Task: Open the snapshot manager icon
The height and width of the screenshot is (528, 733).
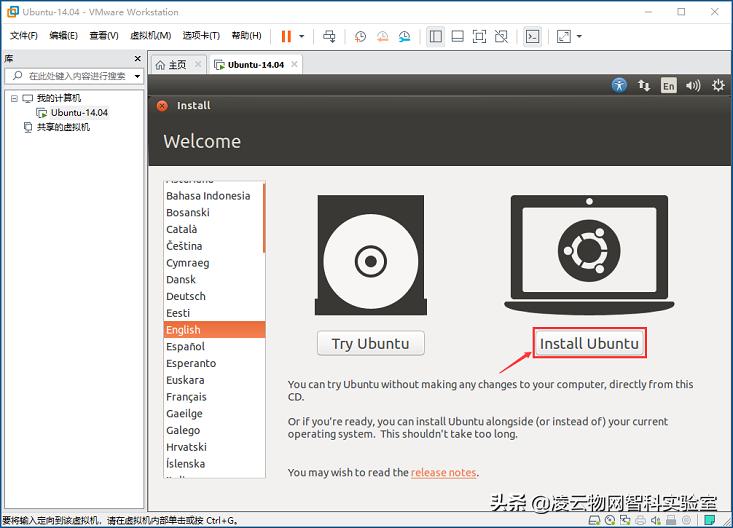Action: [404, 36]
